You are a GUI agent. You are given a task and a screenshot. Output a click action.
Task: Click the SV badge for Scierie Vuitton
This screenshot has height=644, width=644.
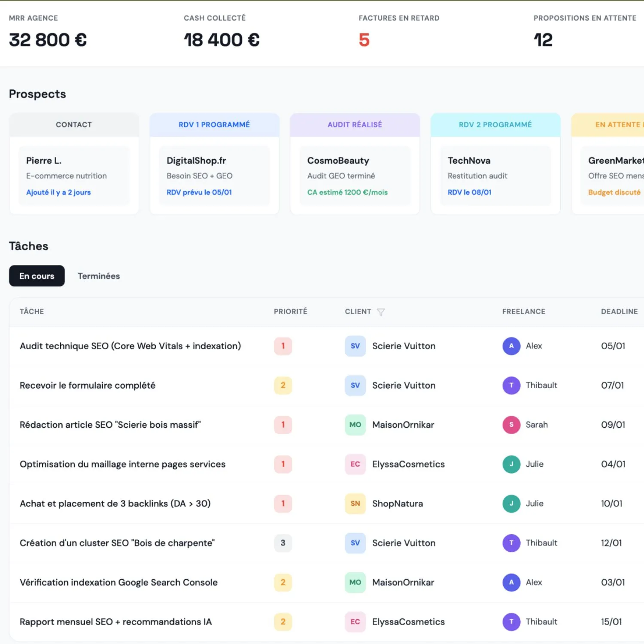click(355, 346)
